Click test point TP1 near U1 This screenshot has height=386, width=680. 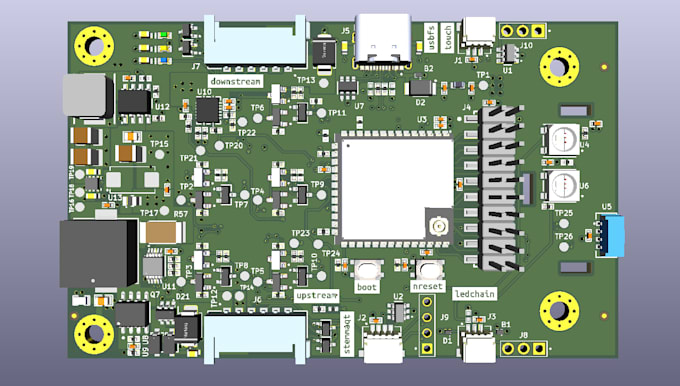tap(483, 85)
